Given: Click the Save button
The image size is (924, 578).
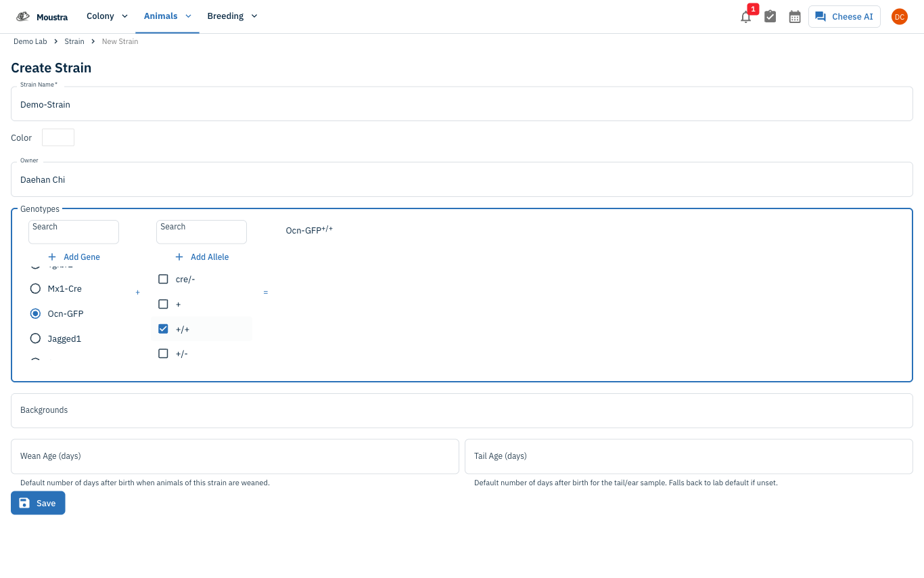Looking at the screenshot, I should coord(38,503).
